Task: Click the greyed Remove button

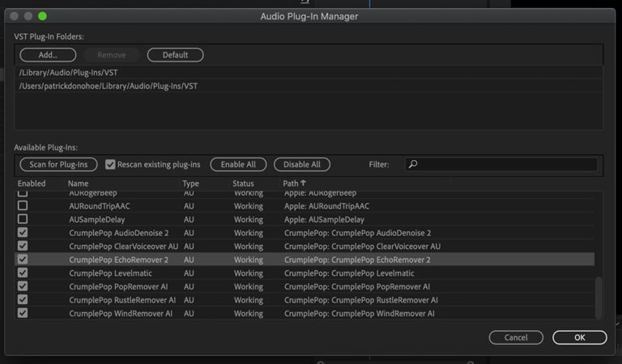Action: pos(112,55)
